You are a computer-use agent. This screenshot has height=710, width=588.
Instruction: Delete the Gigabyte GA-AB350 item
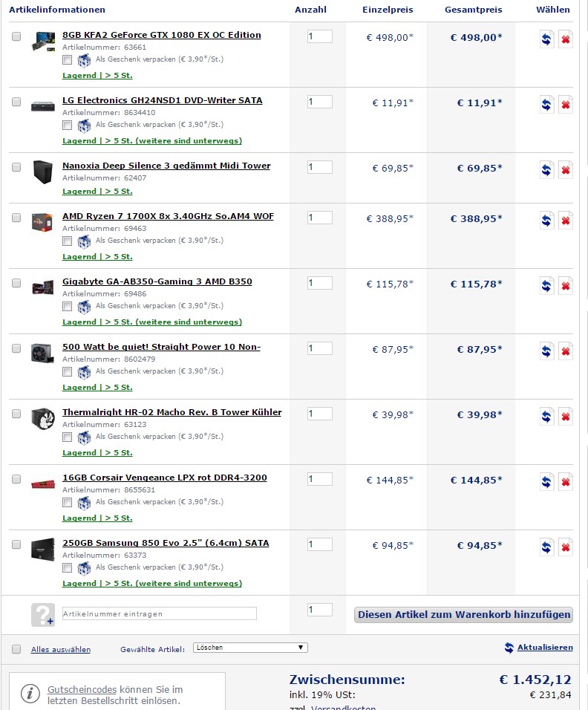point(566,286)
